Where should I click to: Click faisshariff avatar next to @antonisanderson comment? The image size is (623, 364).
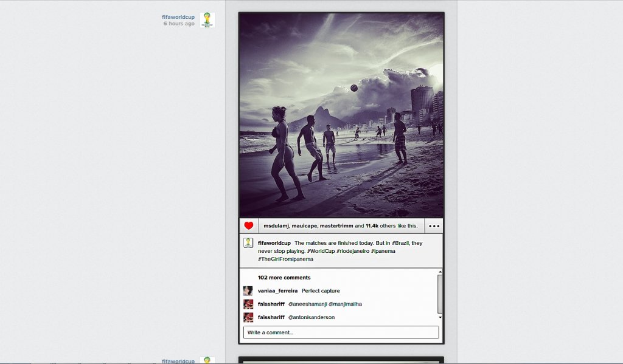point(248,317)
